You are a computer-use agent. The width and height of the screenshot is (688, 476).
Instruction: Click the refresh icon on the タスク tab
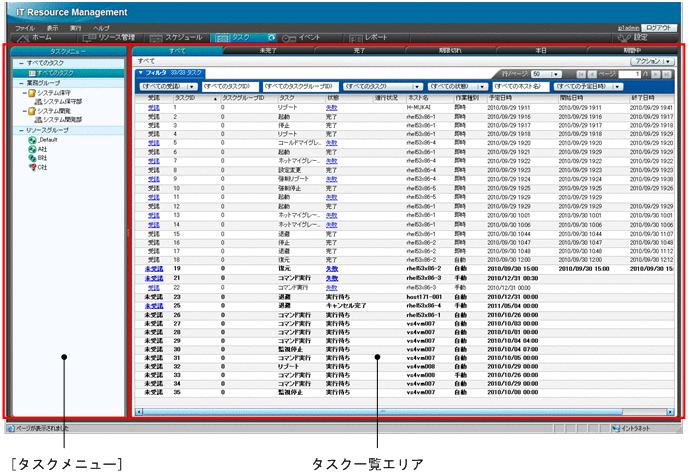(272, 38)
